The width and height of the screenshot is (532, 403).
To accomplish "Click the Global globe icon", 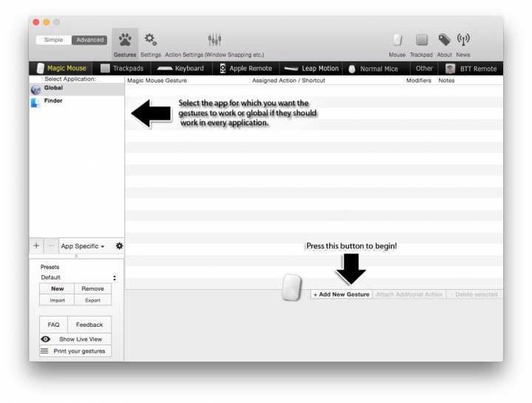I will tap(35, 89).
